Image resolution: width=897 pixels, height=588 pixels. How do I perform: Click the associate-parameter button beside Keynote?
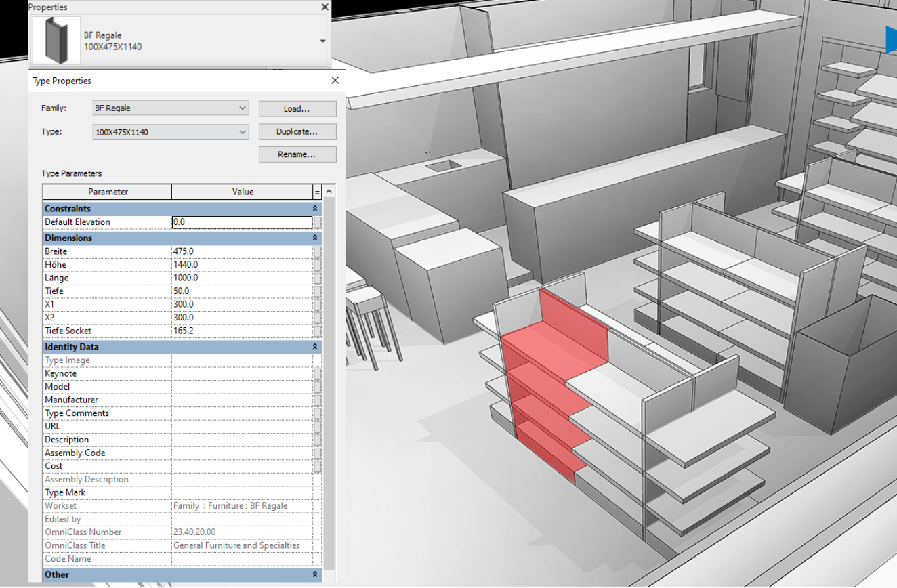317,374
